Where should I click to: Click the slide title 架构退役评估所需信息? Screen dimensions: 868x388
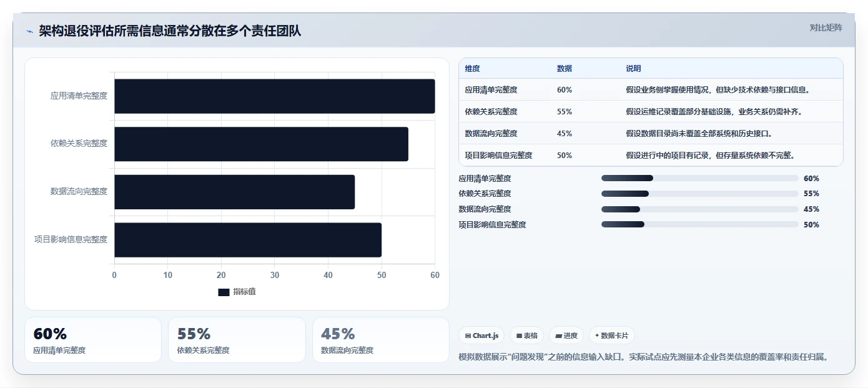click(x=170, y=31)
